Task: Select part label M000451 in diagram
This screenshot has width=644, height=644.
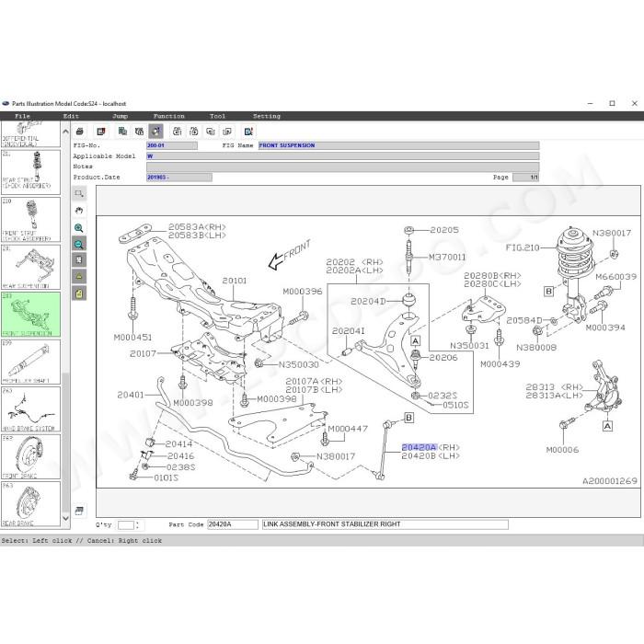Action: point(132,338)
